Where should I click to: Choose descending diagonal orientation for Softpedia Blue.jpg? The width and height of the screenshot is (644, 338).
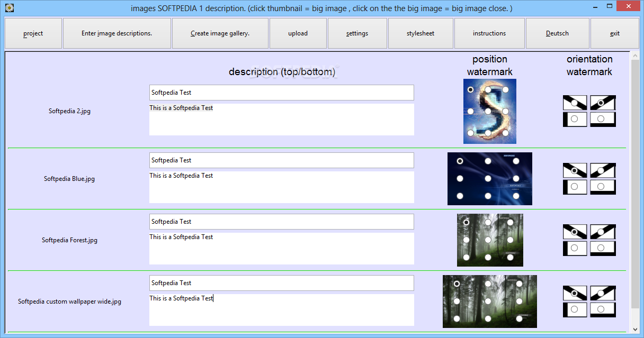point(575,171)
